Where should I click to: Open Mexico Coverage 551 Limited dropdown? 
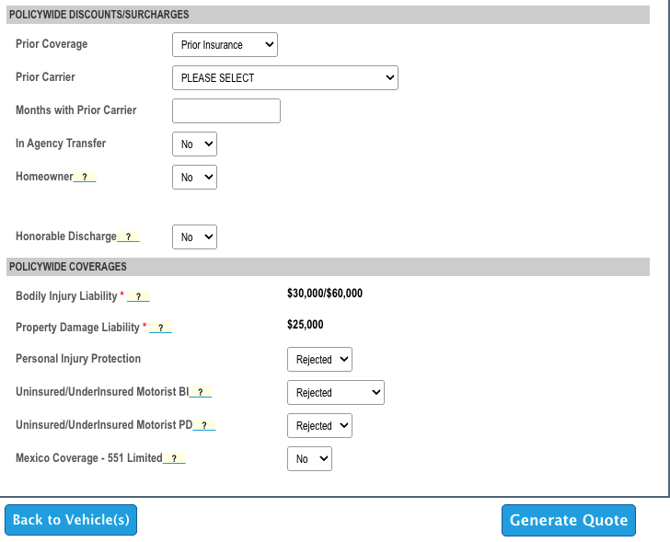[x=309, y=459]
